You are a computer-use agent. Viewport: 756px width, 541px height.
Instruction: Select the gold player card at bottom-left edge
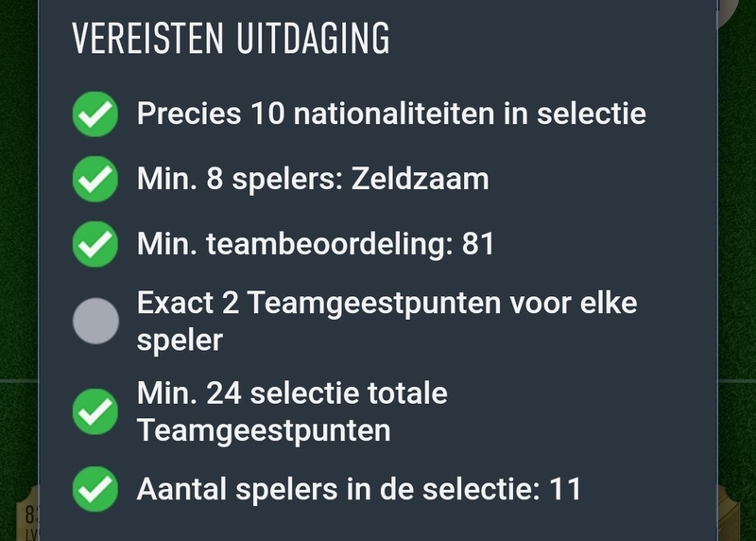point(19,515)
